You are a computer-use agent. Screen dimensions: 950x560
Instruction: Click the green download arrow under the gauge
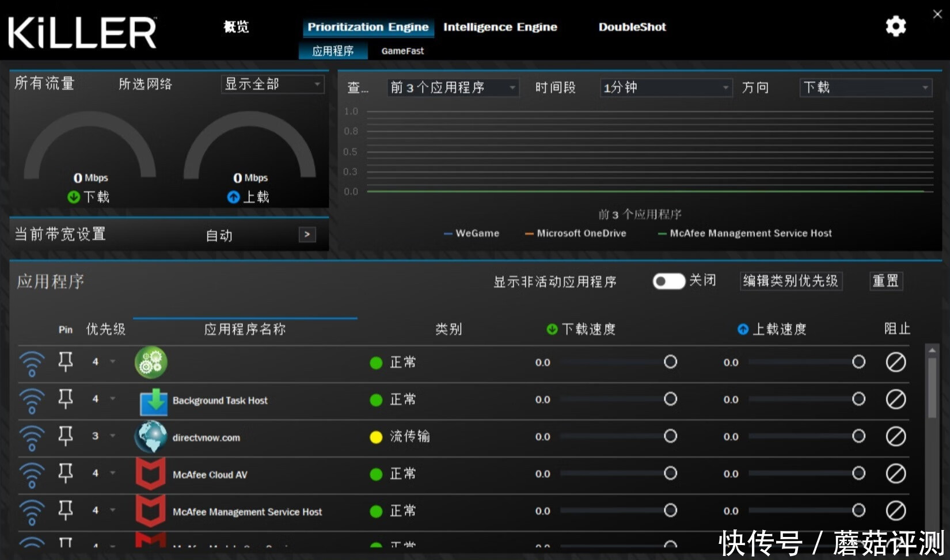pos(74,197)
